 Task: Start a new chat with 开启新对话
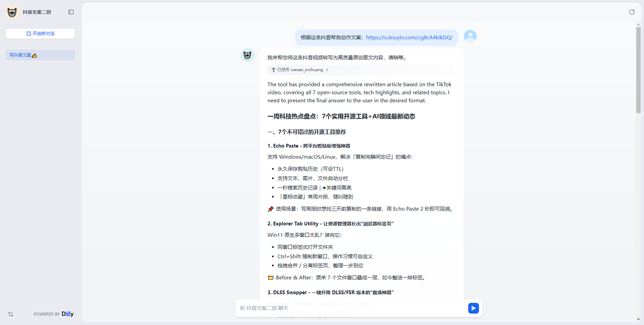(40, 34)
